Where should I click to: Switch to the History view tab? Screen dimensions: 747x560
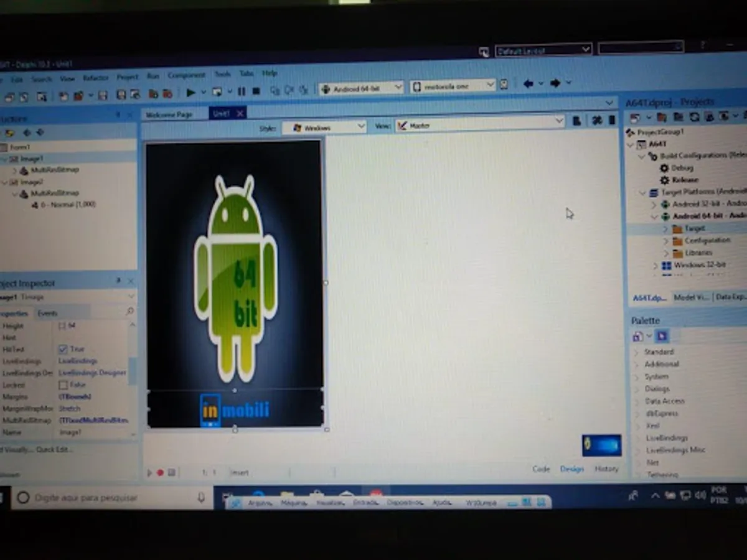(606, 469)
